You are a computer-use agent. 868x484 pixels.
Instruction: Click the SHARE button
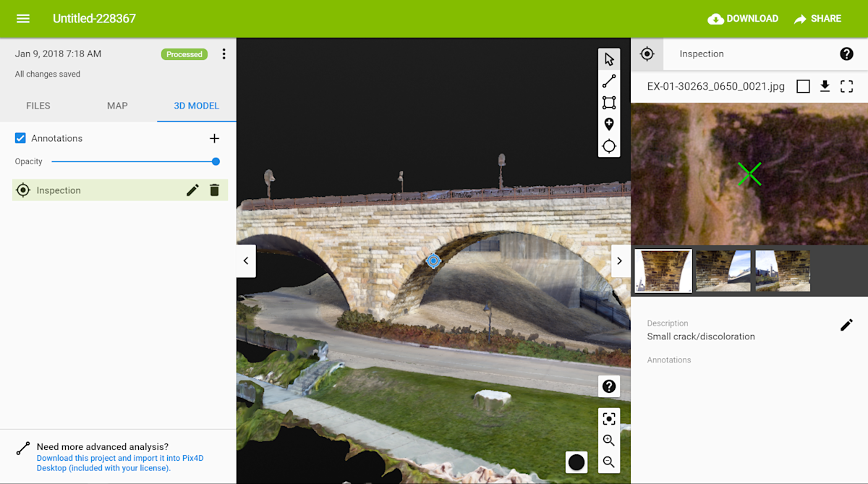point(817,19)
